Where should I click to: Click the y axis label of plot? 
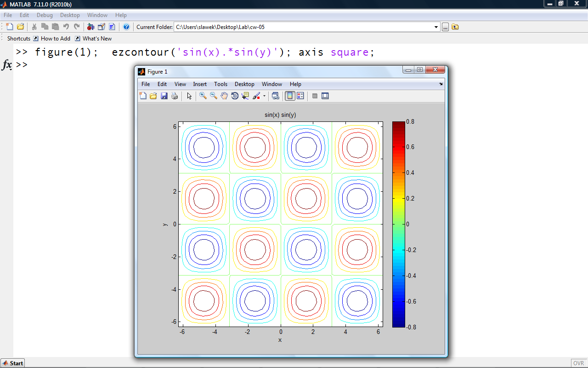164,224
